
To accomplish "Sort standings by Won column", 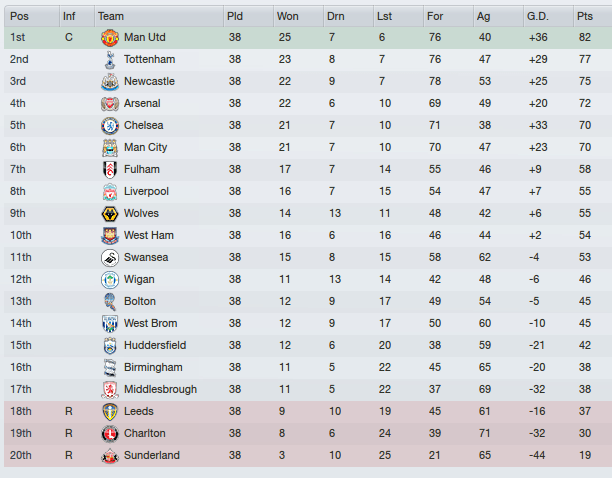I will (287, 16).
